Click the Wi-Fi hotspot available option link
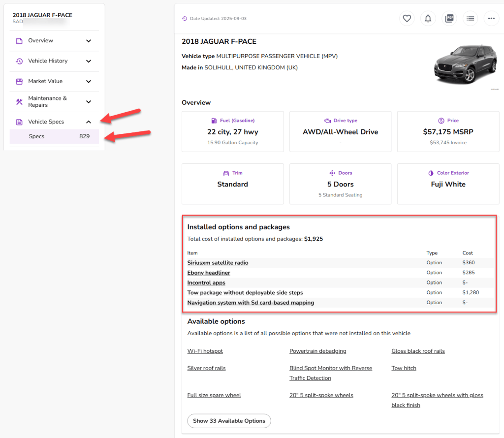This screenshot has width=504, height=438. (205, 351)
